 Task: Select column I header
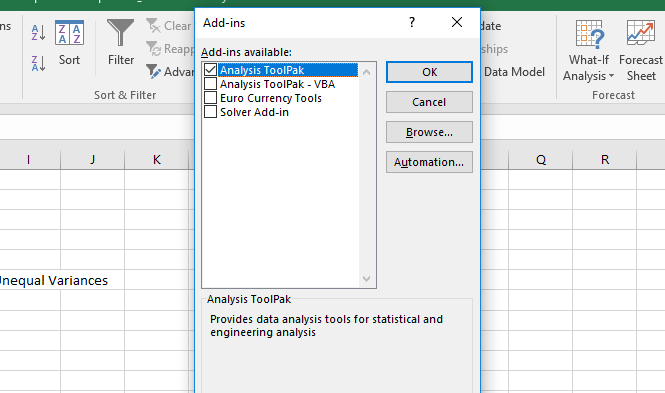coord(28,160)
